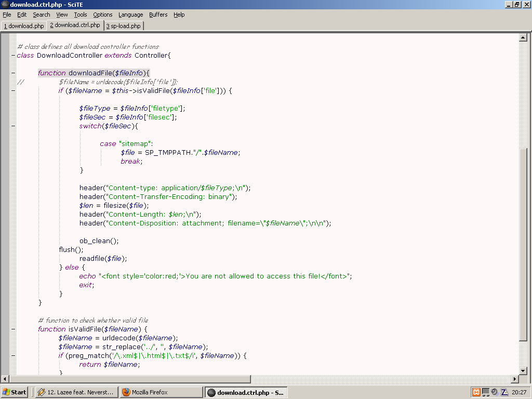The image size is (532, 399).
Task: Click the '$fileName = urldecode($fileName);' line
Action: click(x=118, y=338)
